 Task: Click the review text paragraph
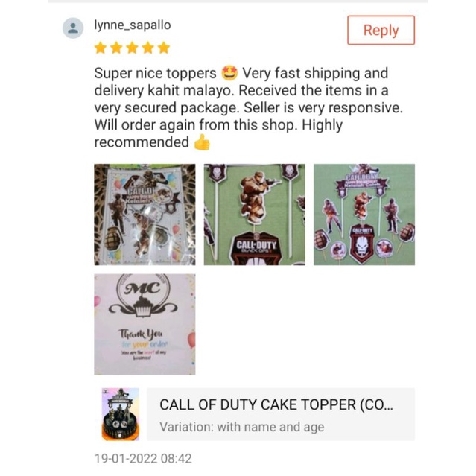click(249, 108)
